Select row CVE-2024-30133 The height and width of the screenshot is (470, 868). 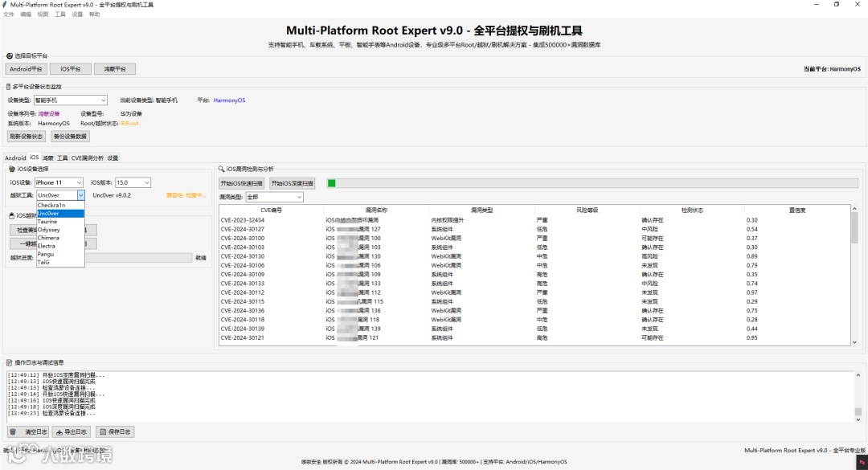tap(534, 284)
